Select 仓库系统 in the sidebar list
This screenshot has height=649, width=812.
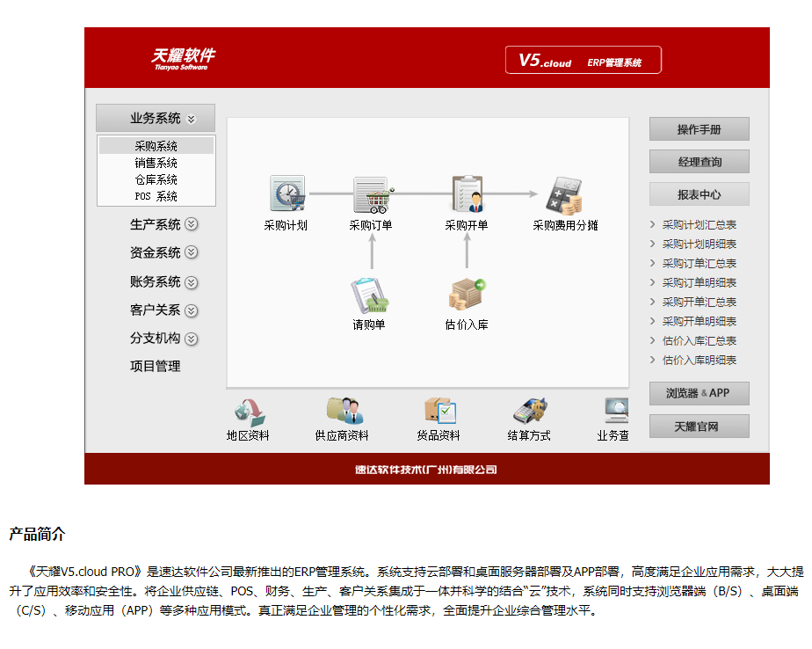(156, 179)
